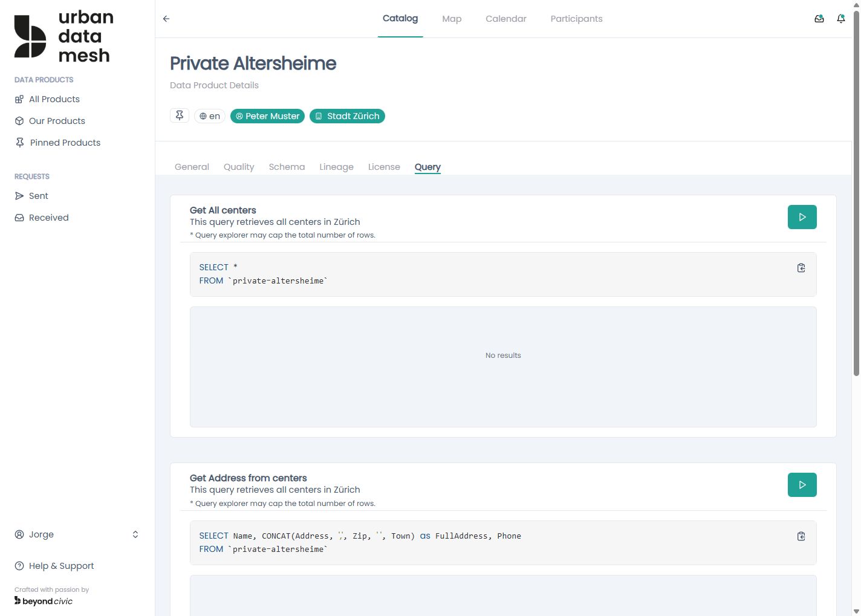This screenshot has width=861, height=616.
Task: Open the License sub-tab
Action: (384, 167)
